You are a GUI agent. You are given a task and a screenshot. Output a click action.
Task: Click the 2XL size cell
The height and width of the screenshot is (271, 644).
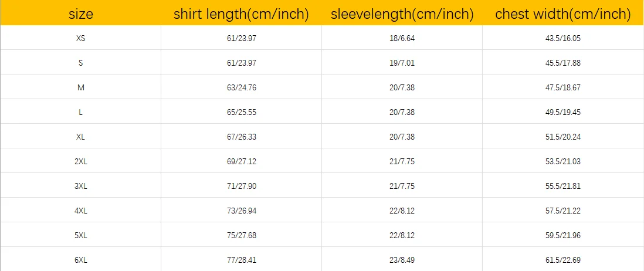click(x=80, y=161)
